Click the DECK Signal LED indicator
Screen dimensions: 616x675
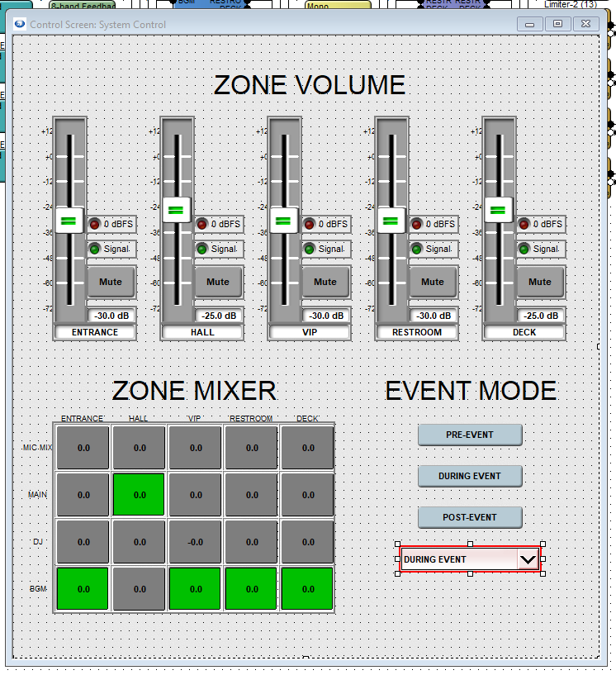pyautogui.click(x=524, y=249)
